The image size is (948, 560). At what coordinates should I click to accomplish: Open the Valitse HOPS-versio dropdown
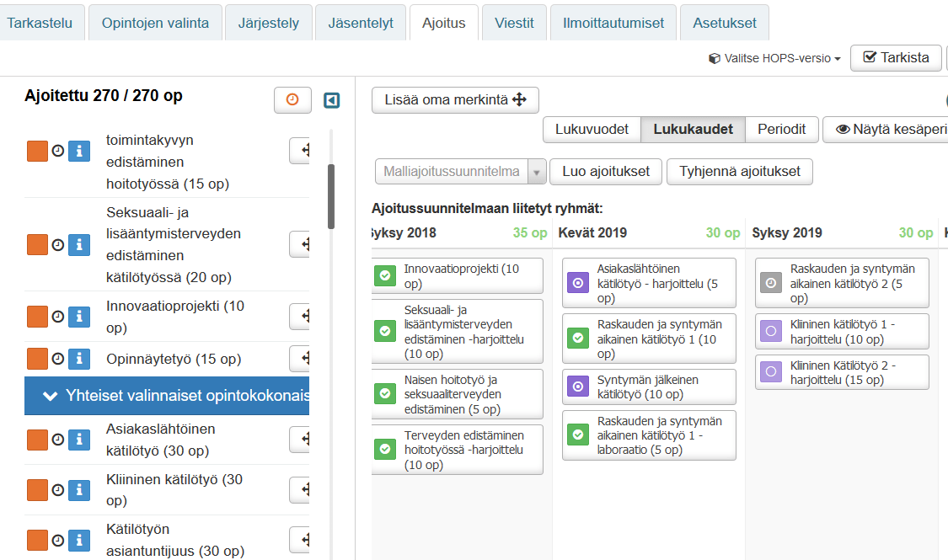point(774,58)
